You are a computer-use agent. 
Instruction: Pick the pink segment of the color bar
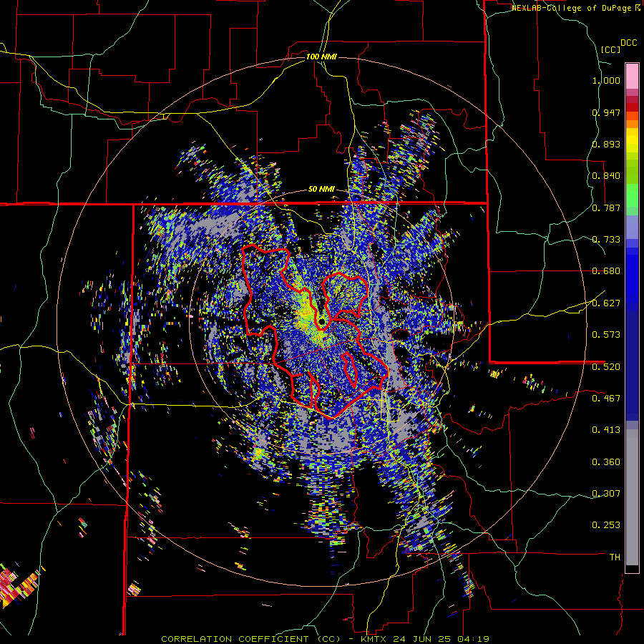[x=632, y=76]
